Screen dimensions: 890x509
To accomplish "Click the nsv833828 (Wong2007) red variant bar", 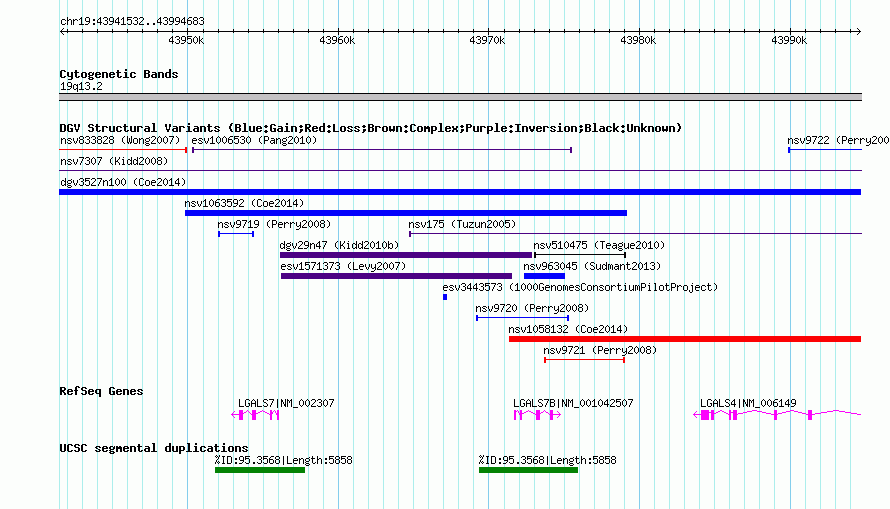I will click(123, 150).
